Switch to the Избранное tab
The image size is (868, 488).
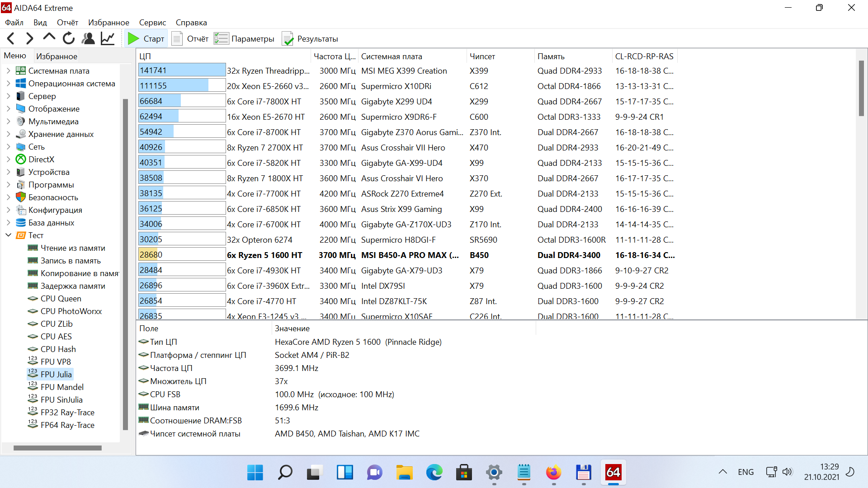(57, 56)
